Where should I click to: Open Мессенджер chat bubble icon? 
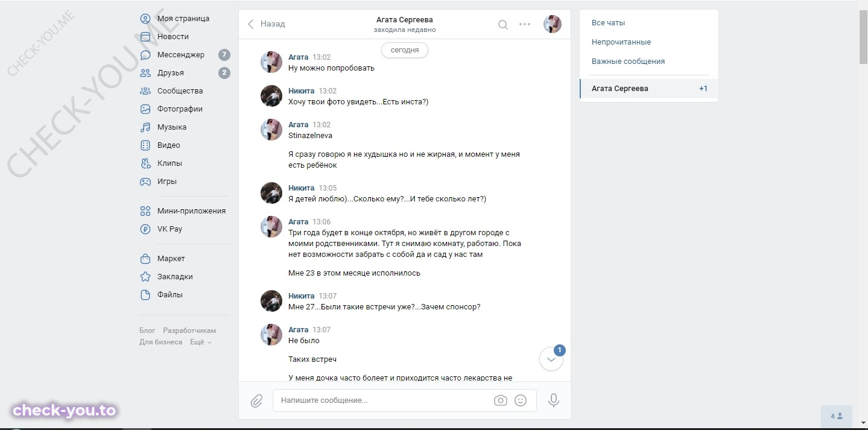tap(145, 55)
